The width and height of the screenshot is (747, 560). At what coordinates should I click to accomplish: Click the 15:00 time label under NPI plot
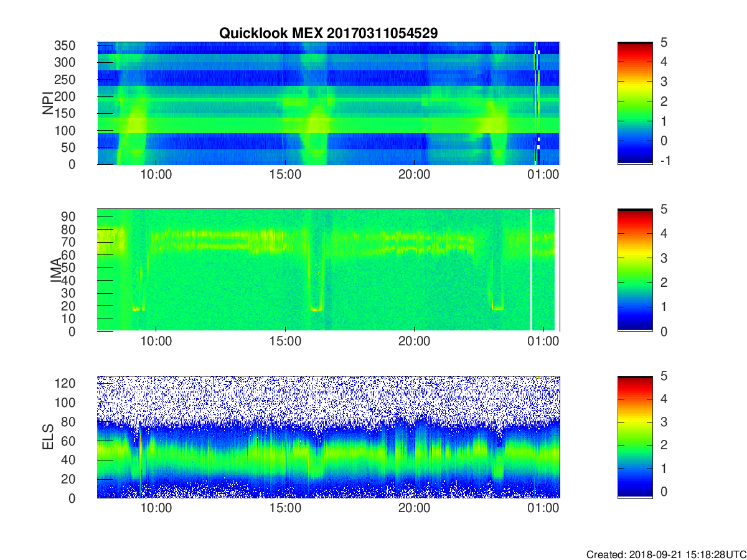(285, 175)
